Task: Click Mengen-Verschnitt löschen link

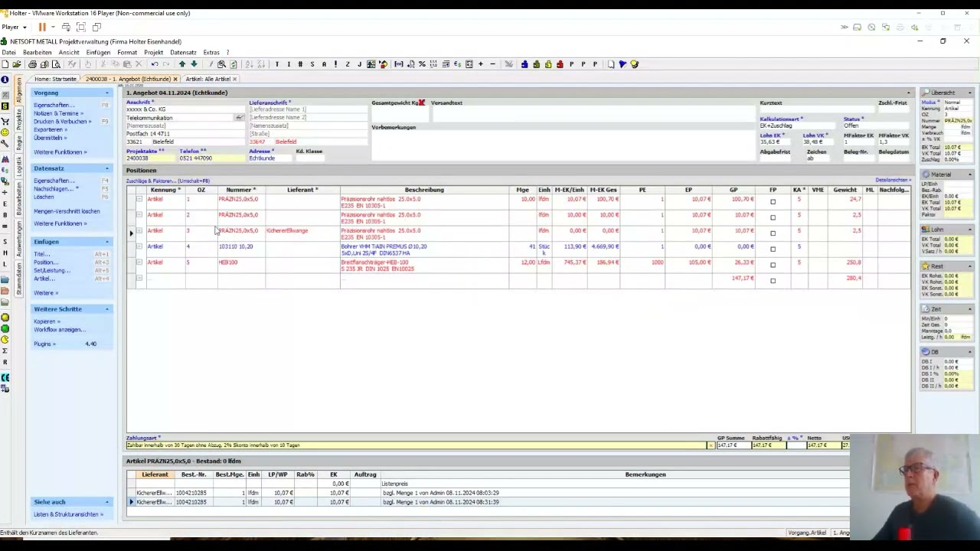Action: [x=67, y=211]
